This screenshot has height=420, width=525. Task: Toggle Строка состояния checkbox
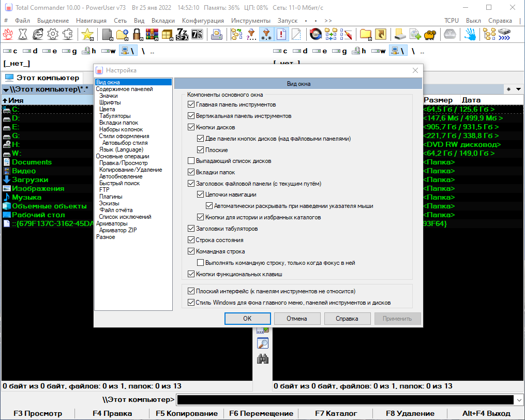[191, 240]
